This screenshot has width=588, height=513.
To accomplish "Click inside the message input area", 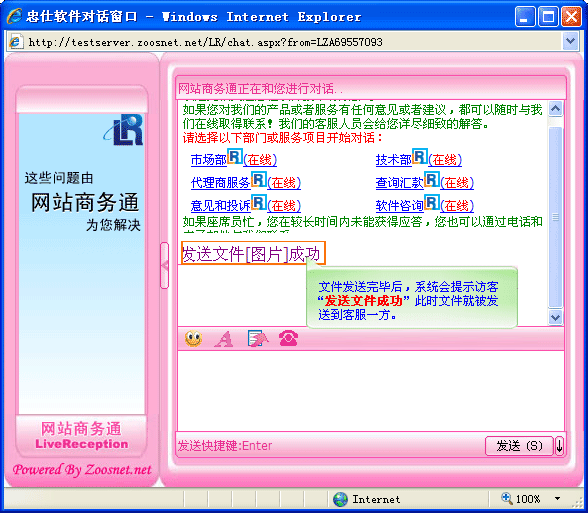I will (x=370, y=391).
